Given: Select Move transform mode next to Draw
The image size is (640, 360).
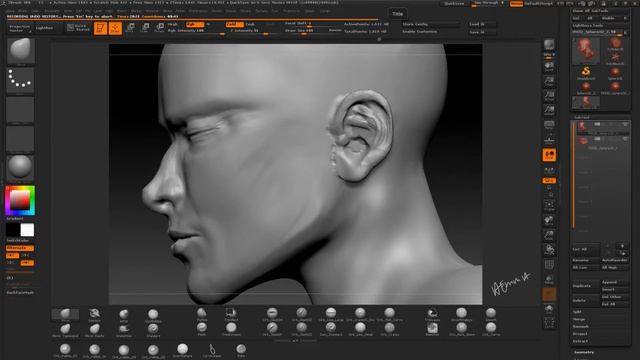Looking at the screenshot, I should [x=130, y=28].
